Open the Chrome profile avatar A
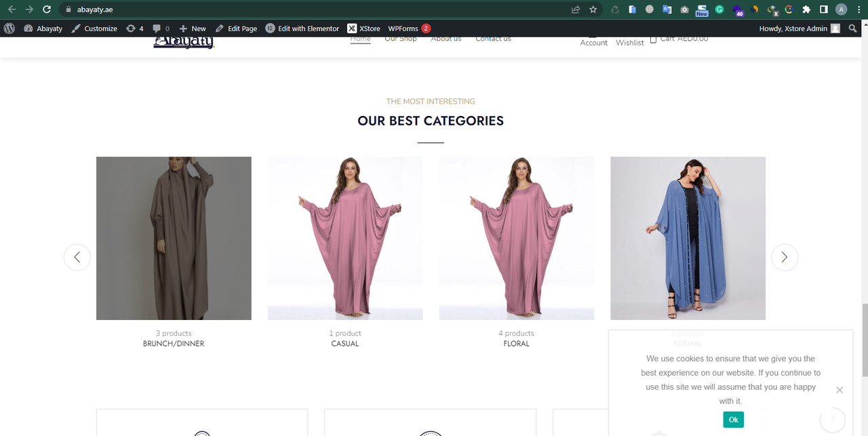Image resolution: width=868 pixels, height=436 pixels. (x=842, y=9)
